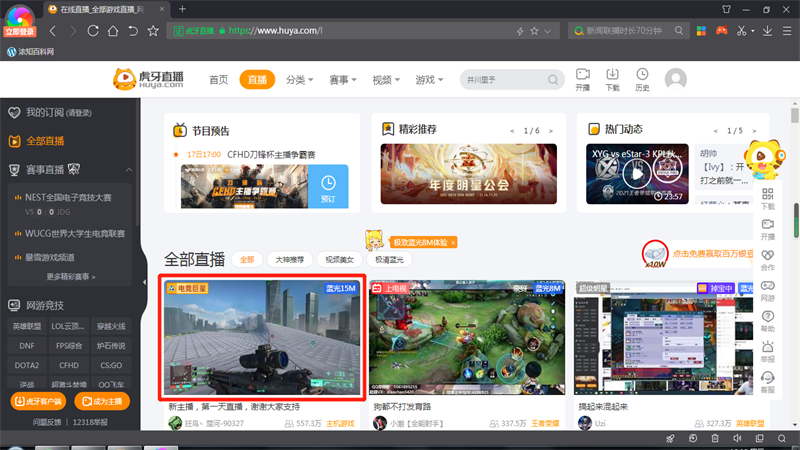Click the 预订 reserve clock button

click(x=328, y=186)
